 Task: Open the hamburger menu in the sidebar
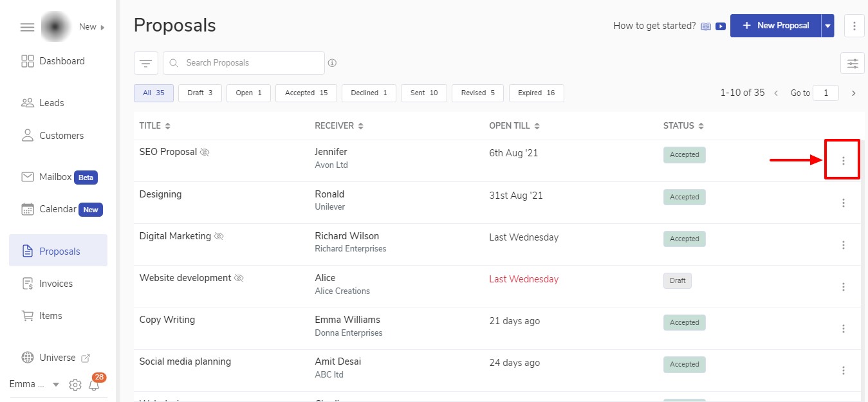point(26,27)
